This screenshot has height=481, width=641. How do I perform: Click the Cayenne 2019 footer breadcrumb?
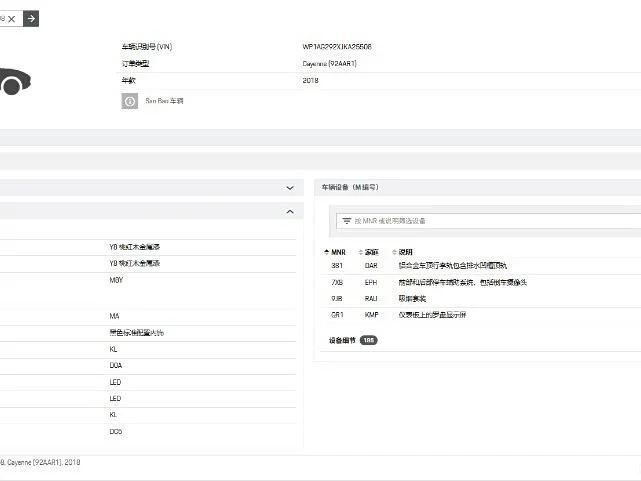coord(40,462)
